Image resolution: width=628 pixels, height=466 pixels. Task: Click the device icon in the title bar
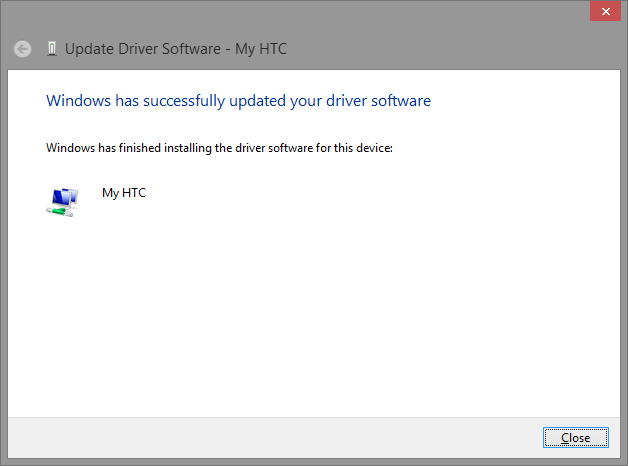pos(52,49)
